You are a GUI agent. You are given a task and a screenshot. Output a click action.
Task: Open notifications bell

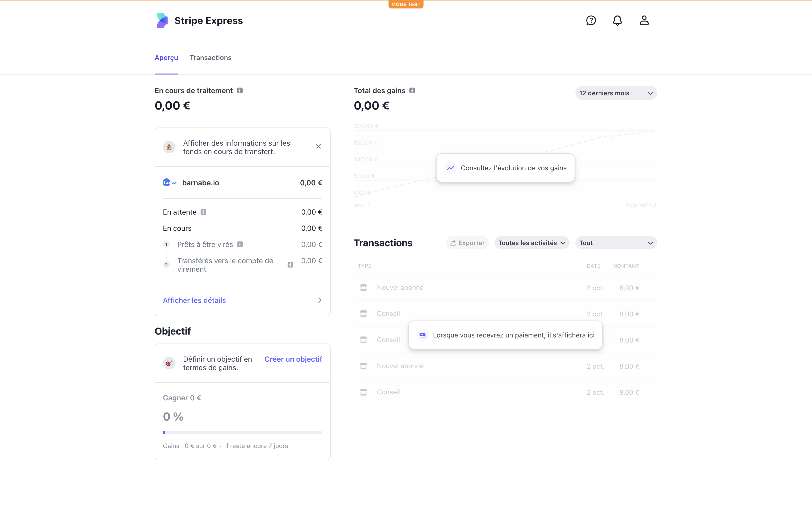pyautogui.click(x=617, y=21)
